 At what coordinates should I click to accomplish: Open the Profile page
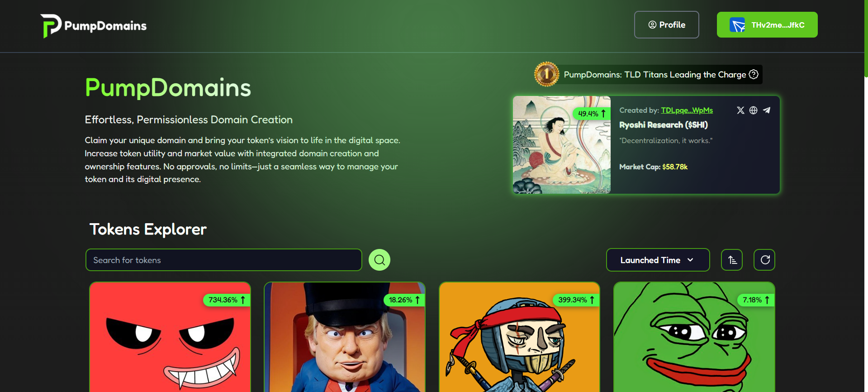[x=666, y=25]
